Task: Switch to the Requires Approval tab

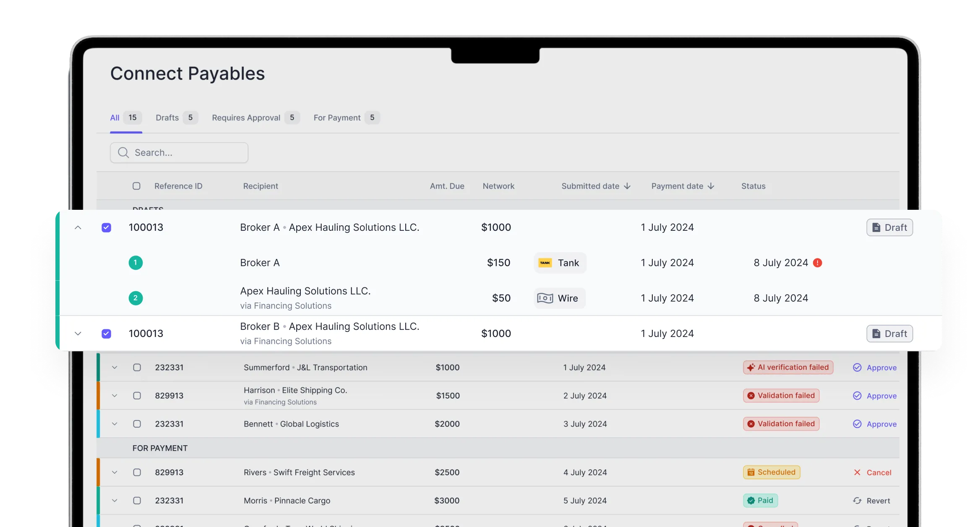Action: [x=246, y=117]
